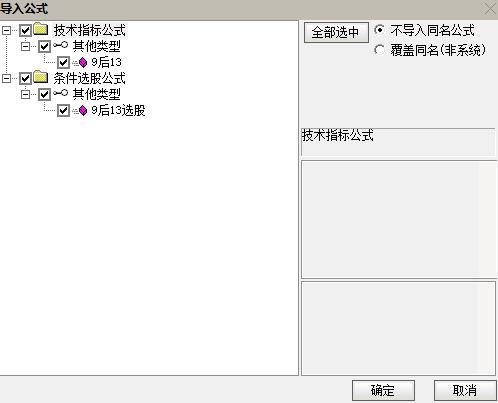Confirm import with 确定 button
The height and width of the screenshot is (403, 498).
(383, 390)
